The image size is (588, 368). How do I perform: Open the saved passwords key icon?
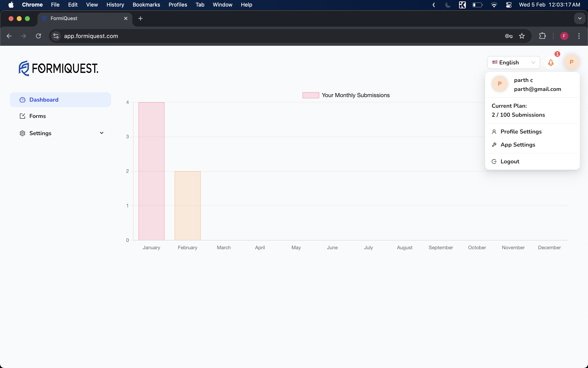(509, 36)
